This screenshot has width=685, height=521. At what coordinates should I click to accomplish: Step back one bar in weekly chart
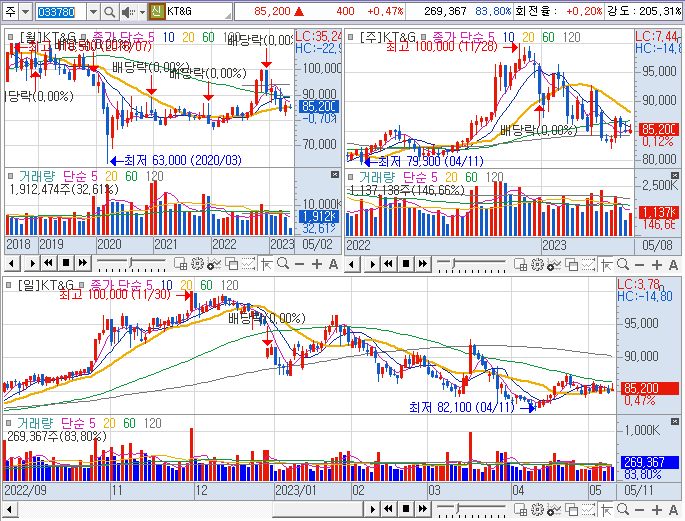(x=352, y=264)
